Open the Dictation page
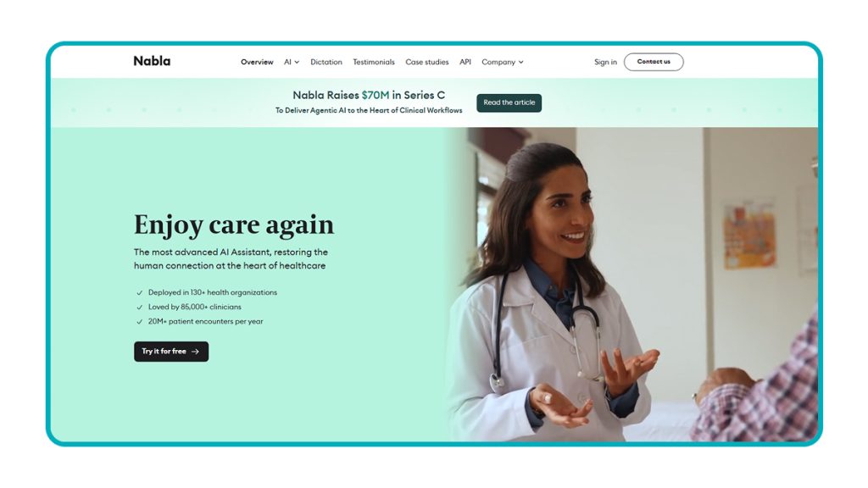868x488 pixels. [326, 62]
